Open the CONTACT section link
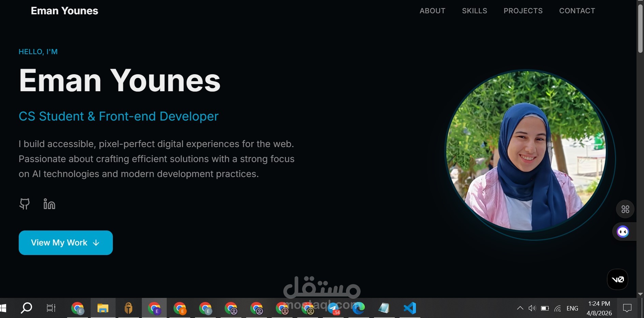This screenshot has width=644, height=318. pyautogui.click(x=577, y=11)
